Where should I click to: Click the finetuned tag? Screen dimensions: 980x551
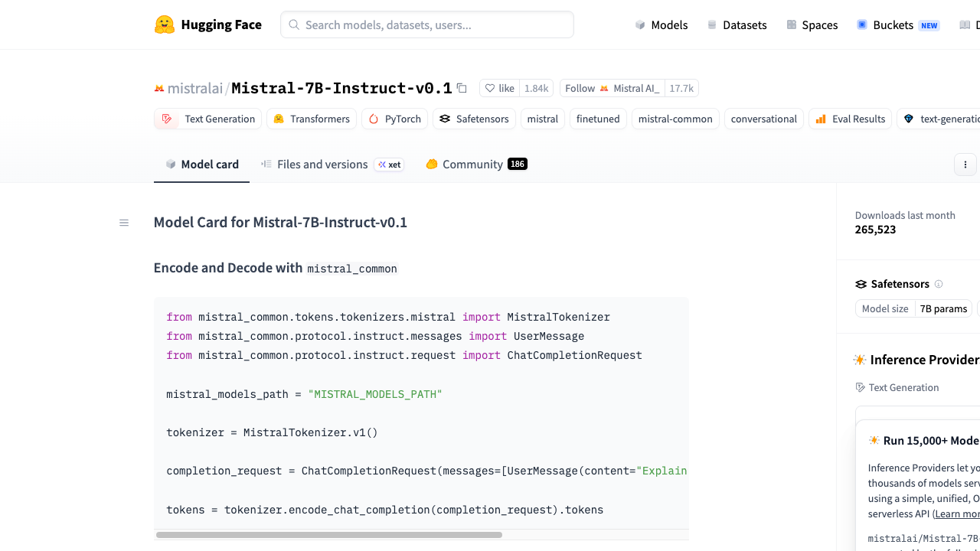(x=598, y=119)
